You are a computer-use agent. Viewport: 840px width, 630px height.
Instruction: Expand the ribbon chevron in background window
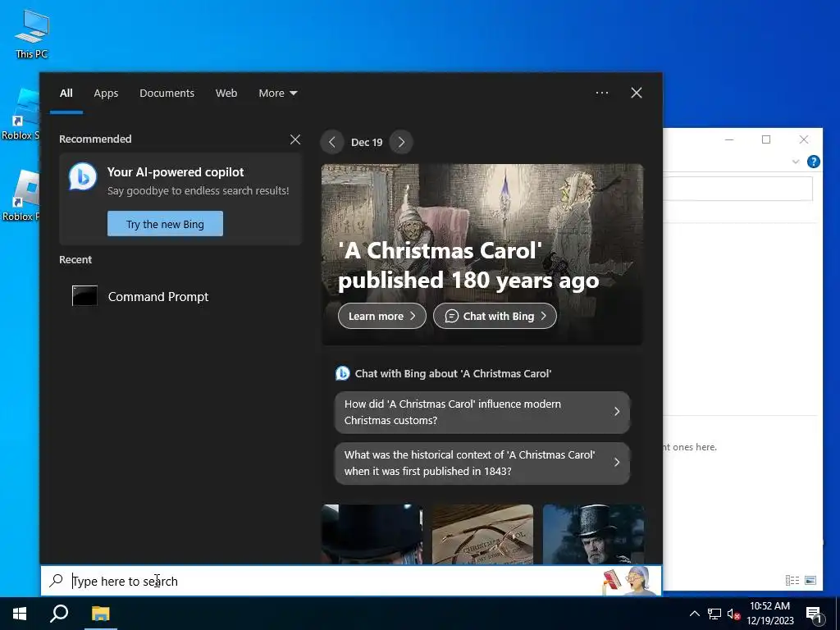point(796,162)
